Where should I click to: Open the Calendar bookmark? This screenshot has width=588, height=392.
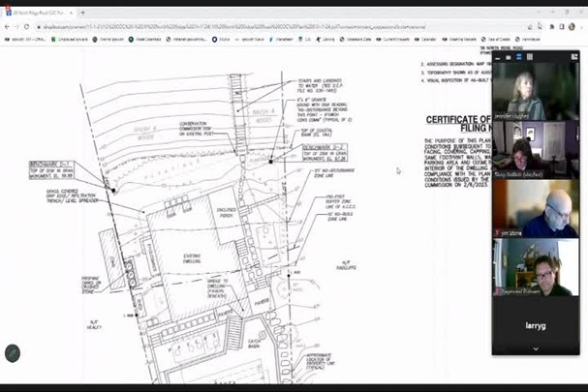[x=426, y=40]
